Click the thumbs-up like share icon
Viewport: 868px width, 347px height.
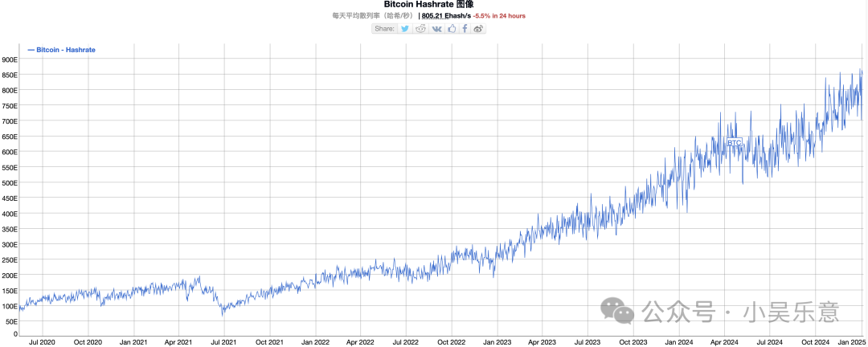coord(452,28)
